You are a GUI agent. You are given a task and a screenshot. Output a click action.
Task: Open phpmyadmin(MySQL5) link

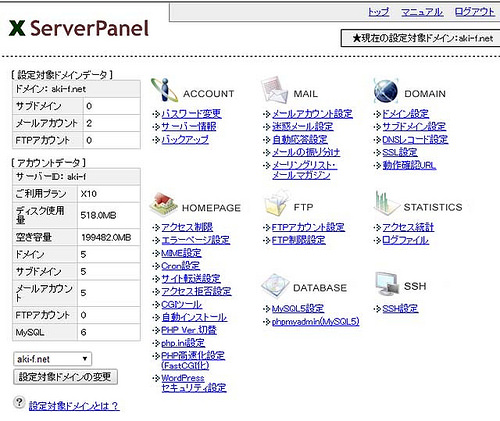click(315, 321)
